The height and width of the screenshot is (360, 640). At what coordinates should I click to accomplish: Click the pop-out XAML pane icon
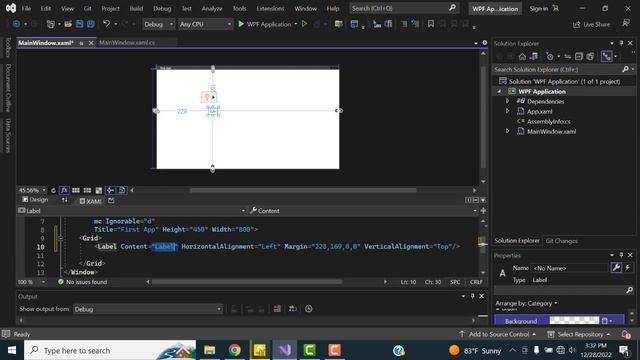[x=111, y=200]
